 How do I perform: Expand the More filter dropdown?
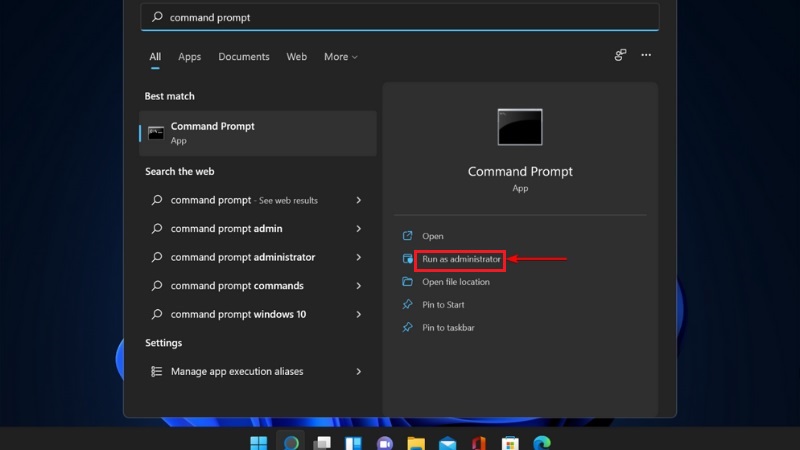point(341,57)
